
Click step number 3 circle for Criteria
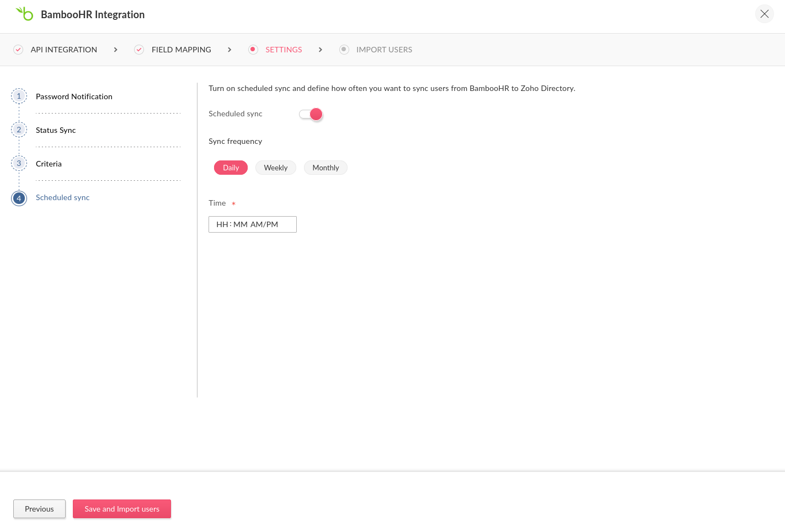point(19,163)
